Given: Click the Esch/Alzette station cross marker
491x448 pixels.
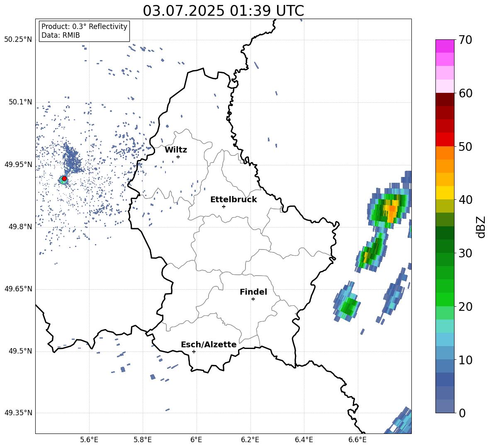Looking at the screenshot, I should tap(194, 351).
